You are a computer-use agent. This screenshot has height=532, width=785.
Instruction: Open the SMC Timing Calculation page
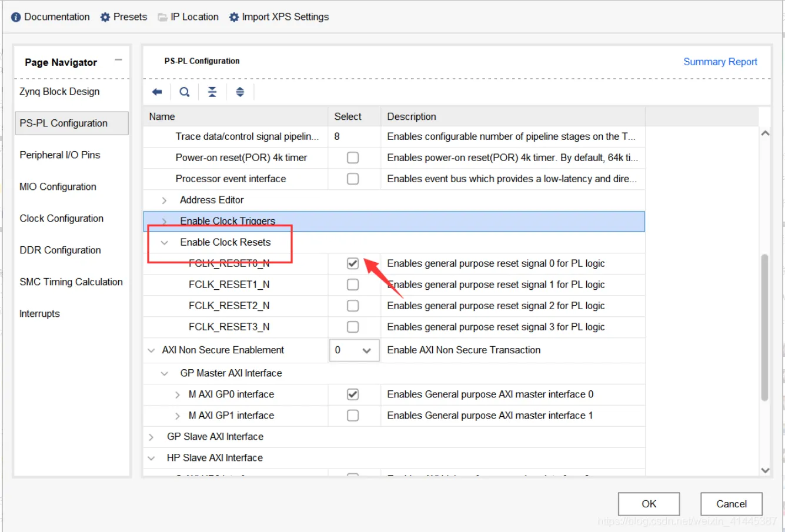click(x=71, y=282)
